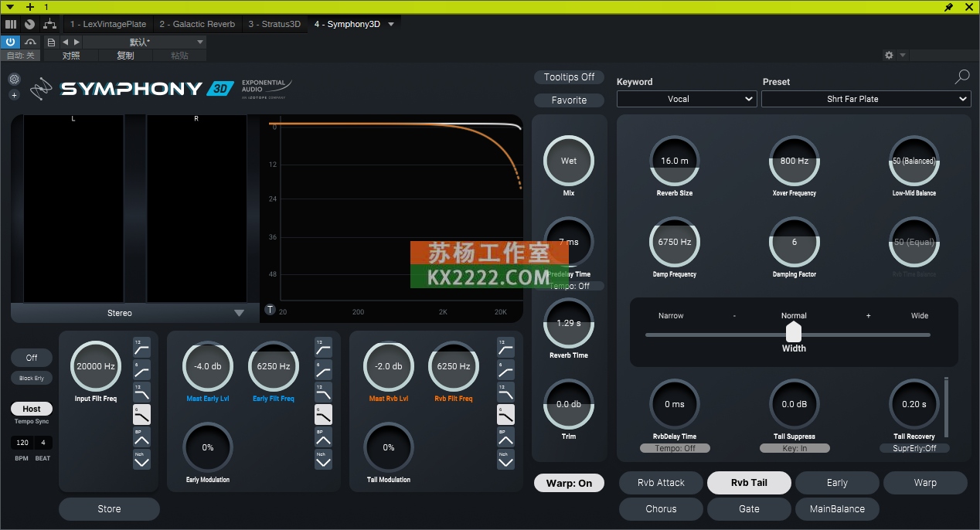Click the scrollbar beside Tail Recovery
This screenshot has height=530, width=980.
coord(945,407)
